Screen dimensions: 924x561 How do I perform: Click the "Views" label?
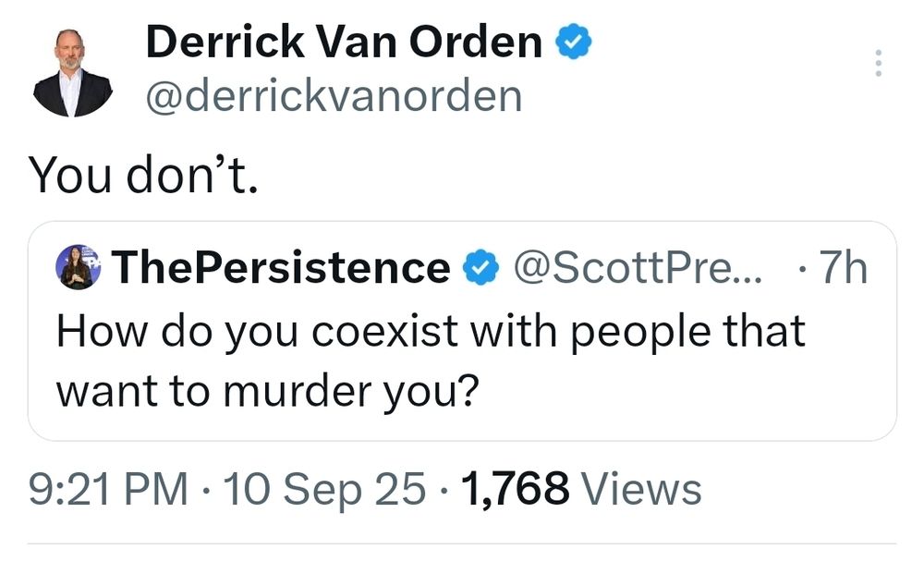coord(643,489)
